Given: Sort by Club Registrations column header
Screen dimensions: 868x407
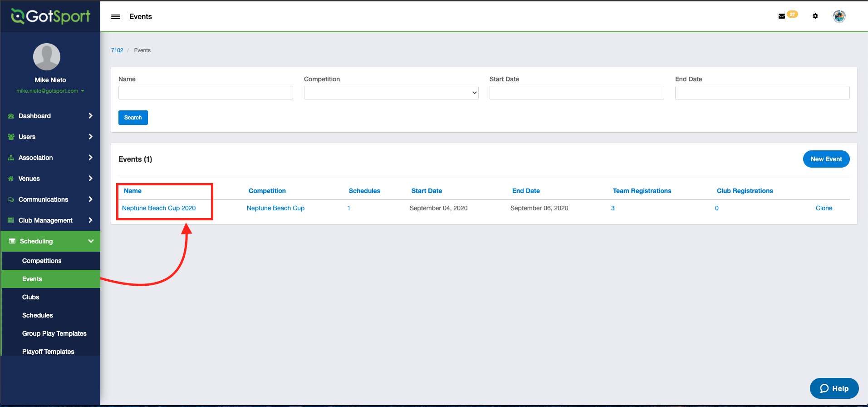Looking at the screenshot, I should [x=745, y=191].
